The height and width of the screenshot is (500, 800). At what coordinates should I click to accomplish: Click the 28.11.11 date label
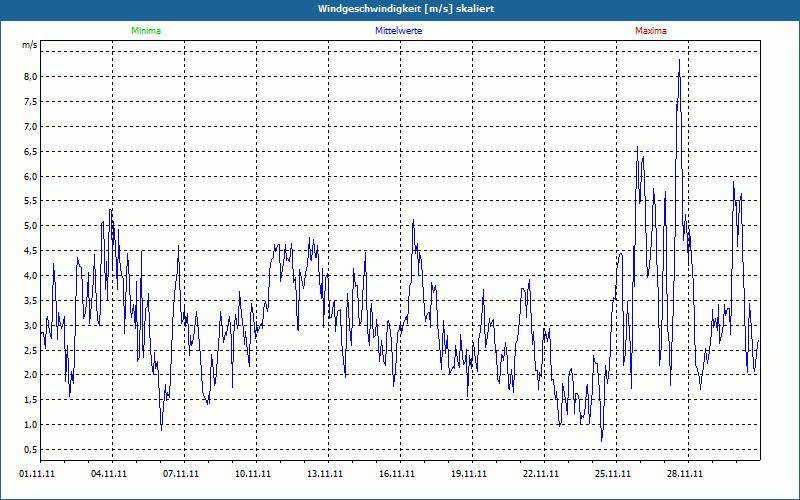pyautogui.click(x=685, y=474)
